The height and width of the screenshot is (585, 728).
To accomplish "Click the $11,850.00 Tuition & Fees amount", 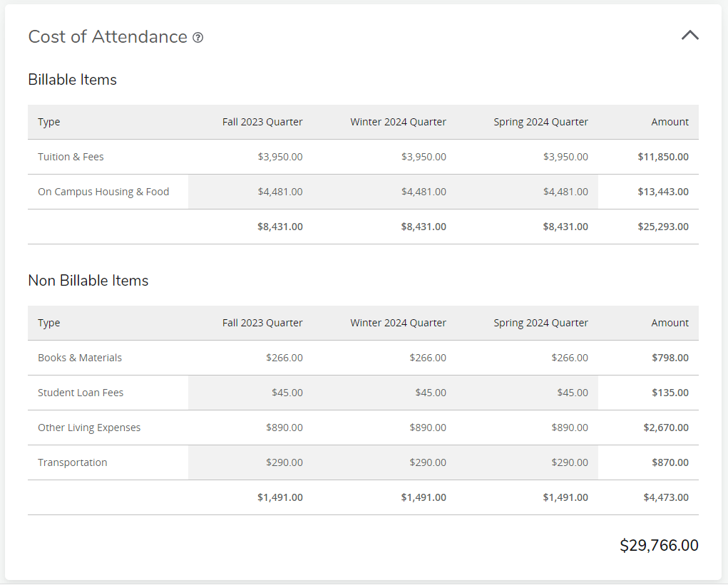I will pyautogui.click(x=662, y=157).
